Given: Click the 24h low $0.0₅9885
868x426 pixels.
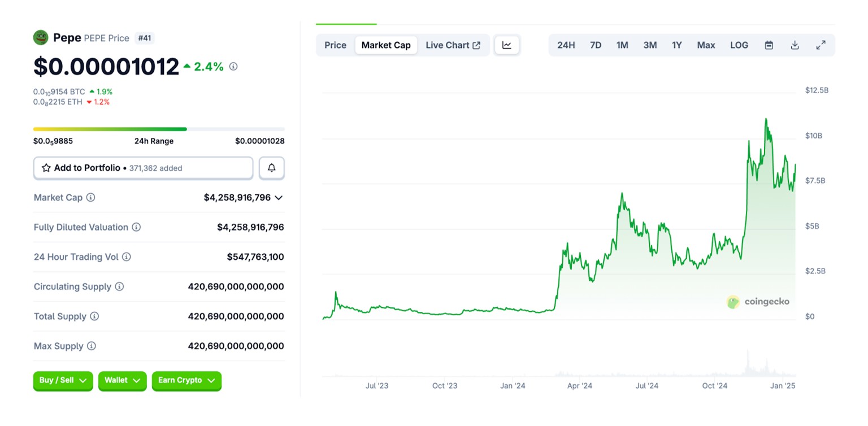Looking at the screenshot, I should [x=53, y=141].
